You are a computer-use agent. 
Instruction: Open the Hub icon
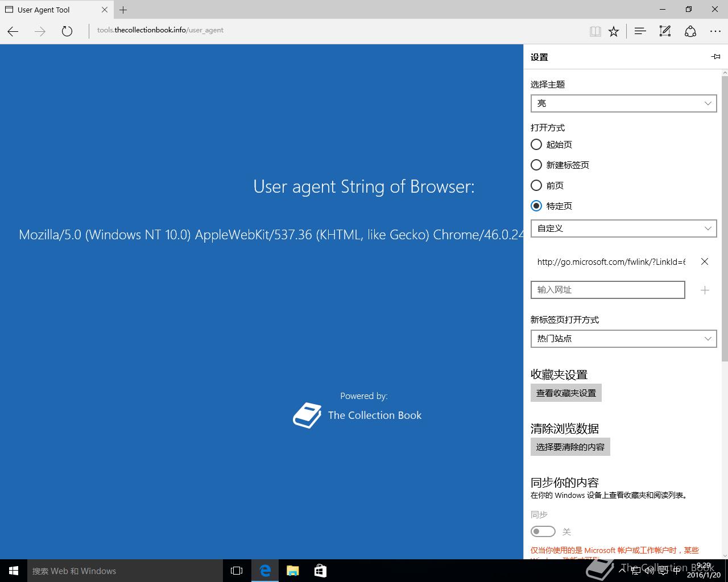[x=640, y=31]
